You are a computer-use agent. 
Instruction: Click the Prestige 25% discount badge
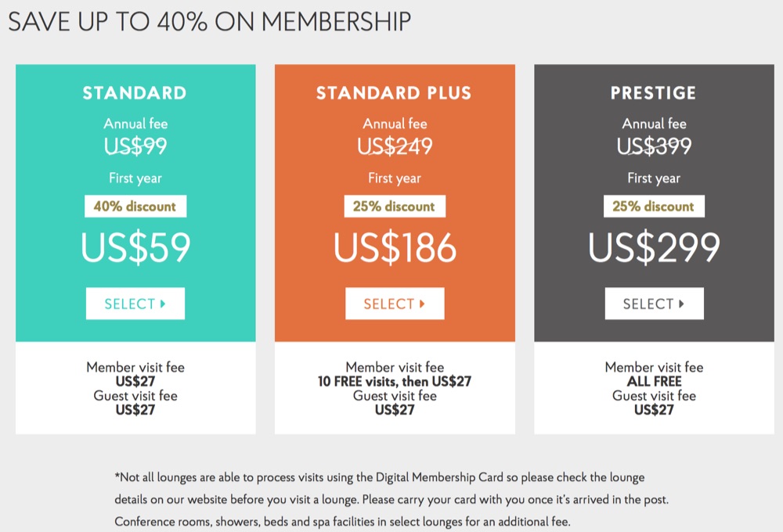coord(654,207)
